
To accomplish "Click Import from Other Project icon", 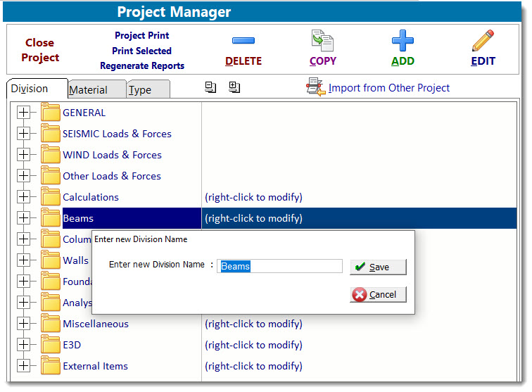I will pyautogui.click(x=315, y=87).
